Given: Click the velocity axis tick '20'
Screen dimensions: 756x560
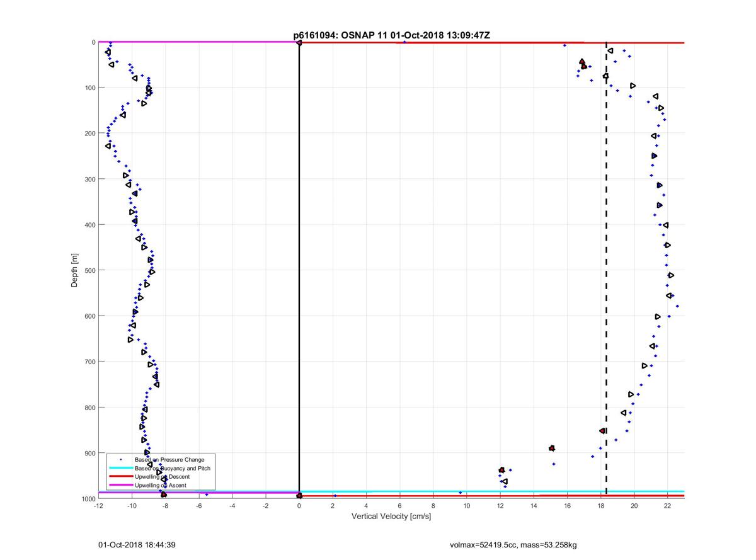Looking at the screenshot, I should coord(634,505).
